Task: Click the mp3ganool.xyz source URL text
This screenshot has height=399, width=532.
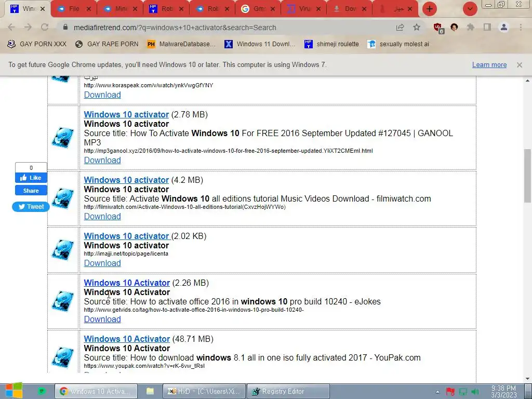Action: 229,151
